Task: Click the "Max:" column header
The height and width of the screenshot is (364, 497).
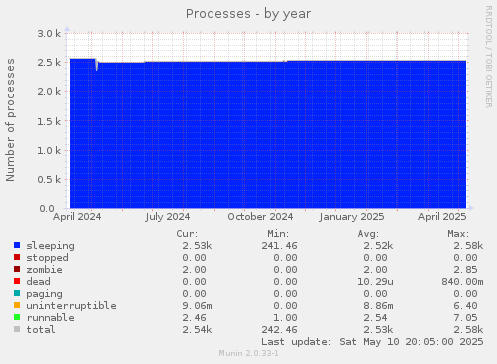Action: coord(458,234)
